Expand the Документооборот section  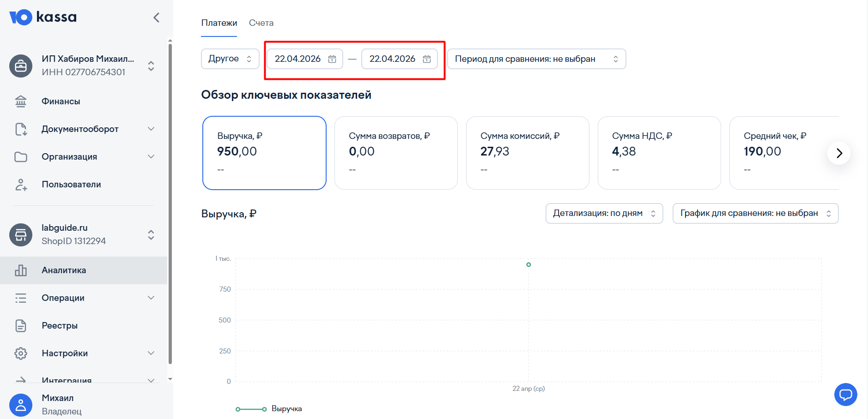[x=151, y=129]
